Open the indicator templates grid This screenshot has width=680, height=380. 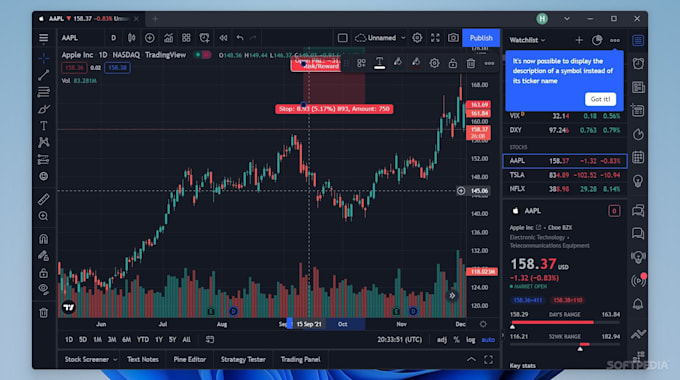point(186,38)
